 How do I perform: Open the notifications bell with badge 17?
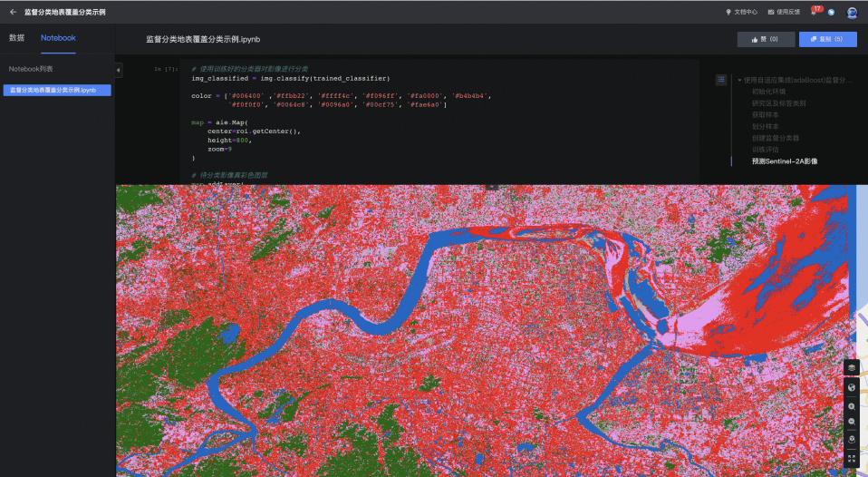point(815,12)
